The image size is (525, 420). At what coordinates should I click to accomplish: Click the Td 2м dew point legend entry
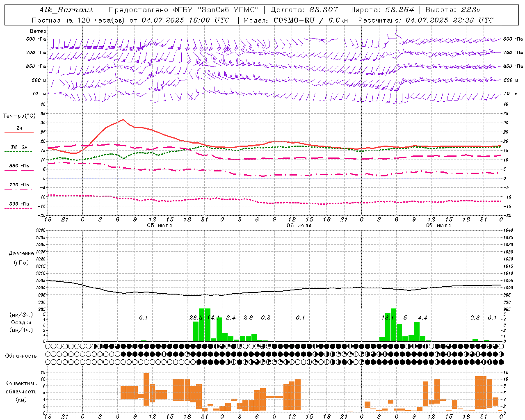(x=19, y=147)
